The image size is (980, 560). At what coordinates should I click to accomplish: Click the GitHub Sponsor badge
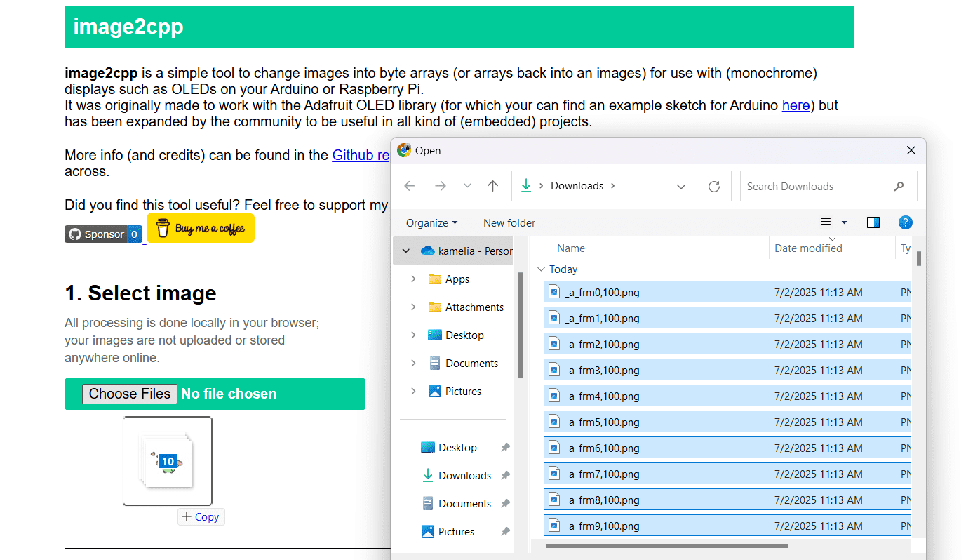[x=104, y=234]
